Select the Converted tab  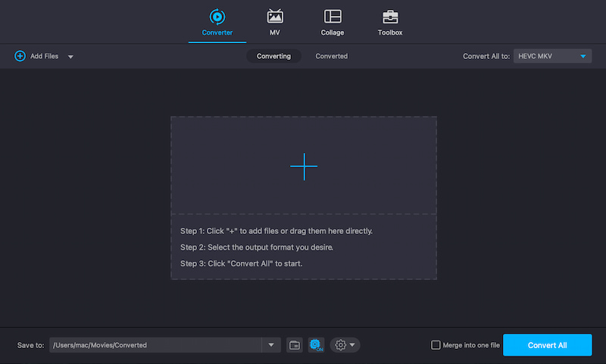click(x=332, y=56)
